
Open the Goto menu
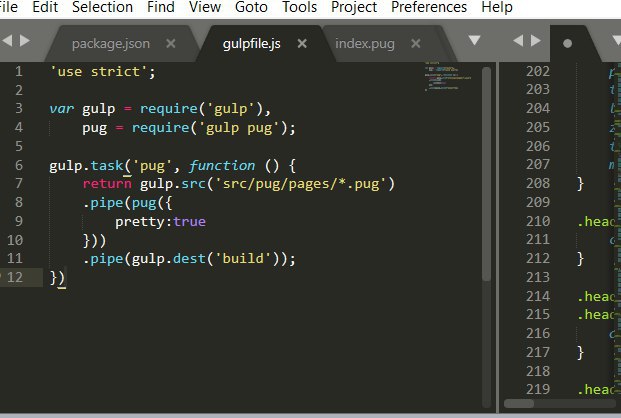coord(251,7)
